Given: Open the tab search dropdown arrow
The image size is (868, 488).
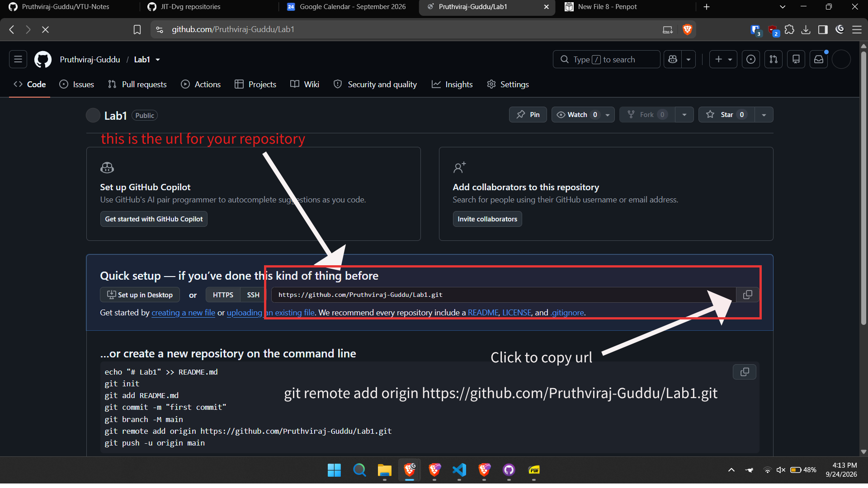Looking at the screenshot, I should (x=783, y=7).
